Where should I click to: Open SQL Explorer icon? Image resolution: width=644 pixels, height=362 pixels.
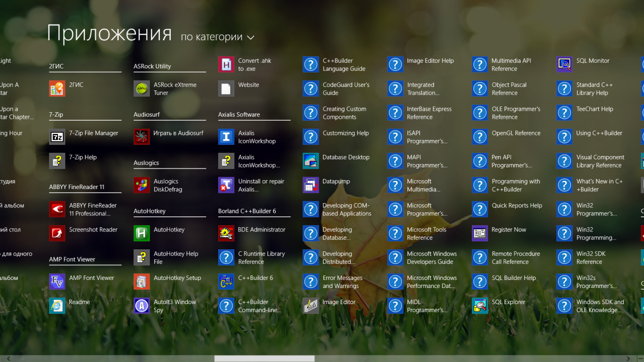point(480,305)
